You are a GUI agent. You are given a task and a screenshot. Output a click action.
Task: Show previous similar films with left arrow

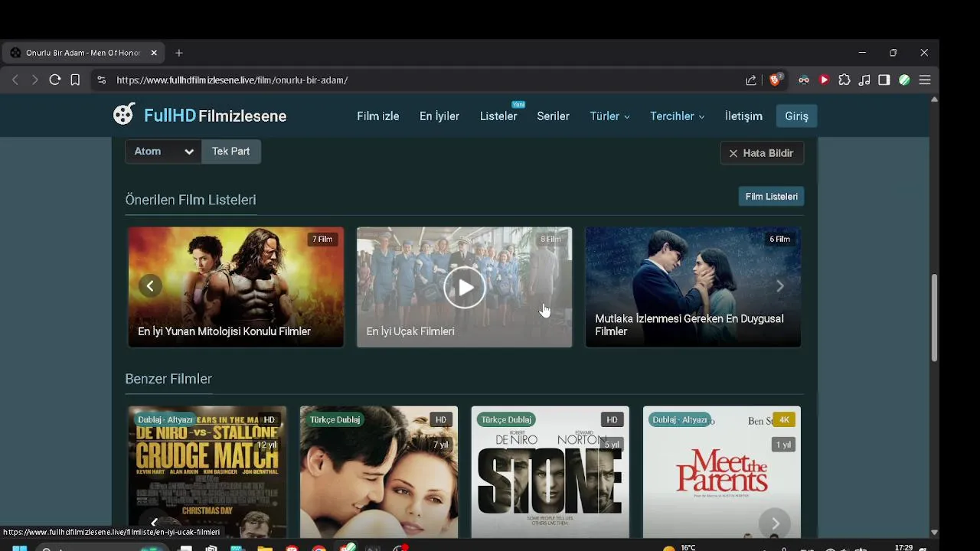tap(154, 523)
